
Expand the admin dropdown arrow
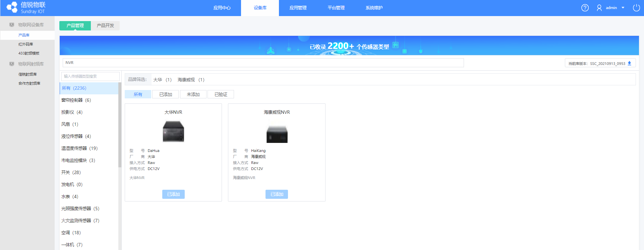[623, 8]
